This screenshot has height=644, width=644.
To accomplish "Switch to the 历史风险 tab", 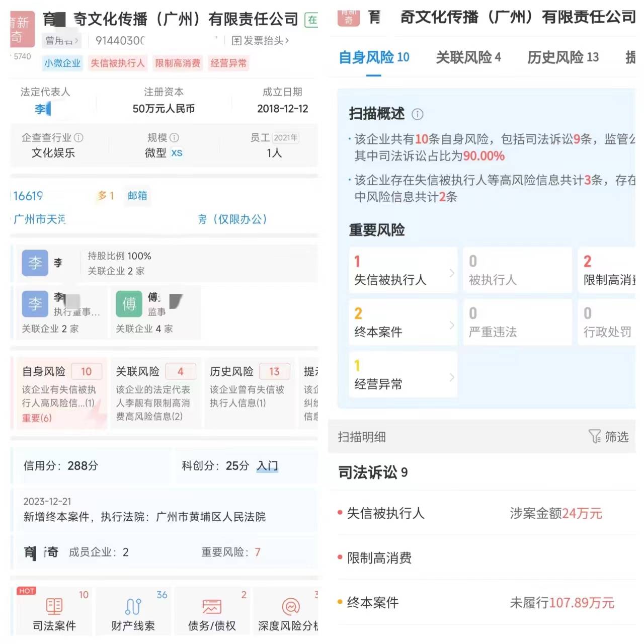I will pos(562,57).
